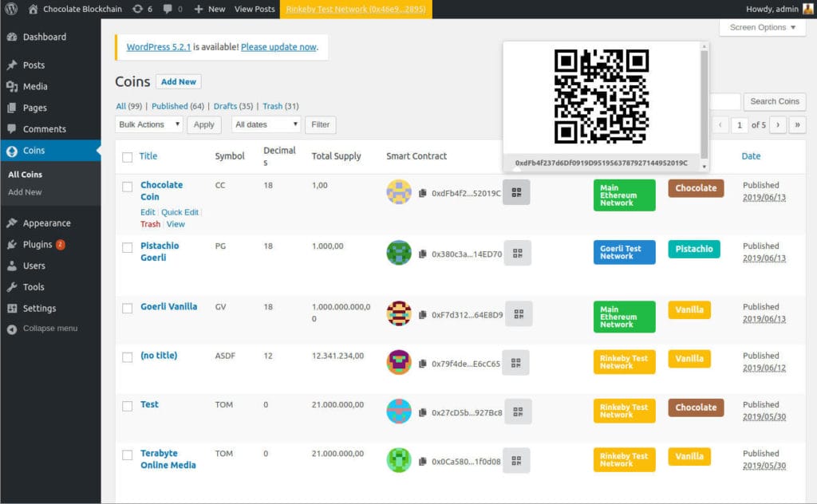Toggle the select-all checkbox beside Title

pyautogui.click(x=127, y=157)
